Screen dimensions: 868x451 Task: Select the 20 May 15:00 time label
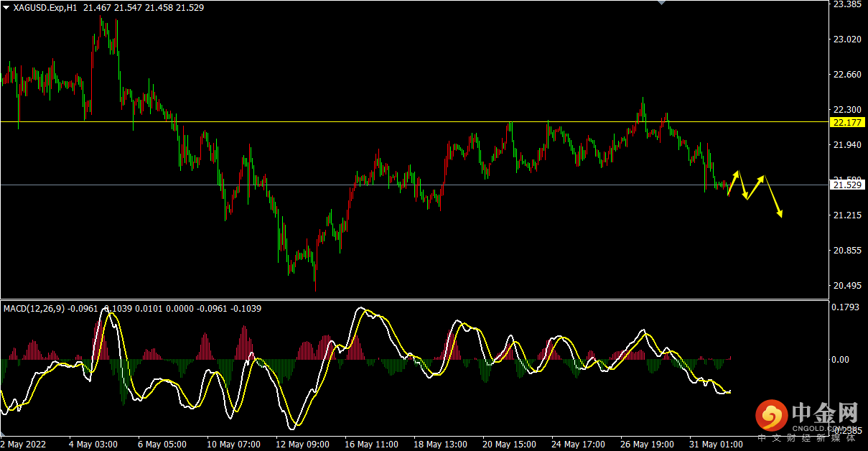pyautogui.click(x=510, y=445)
